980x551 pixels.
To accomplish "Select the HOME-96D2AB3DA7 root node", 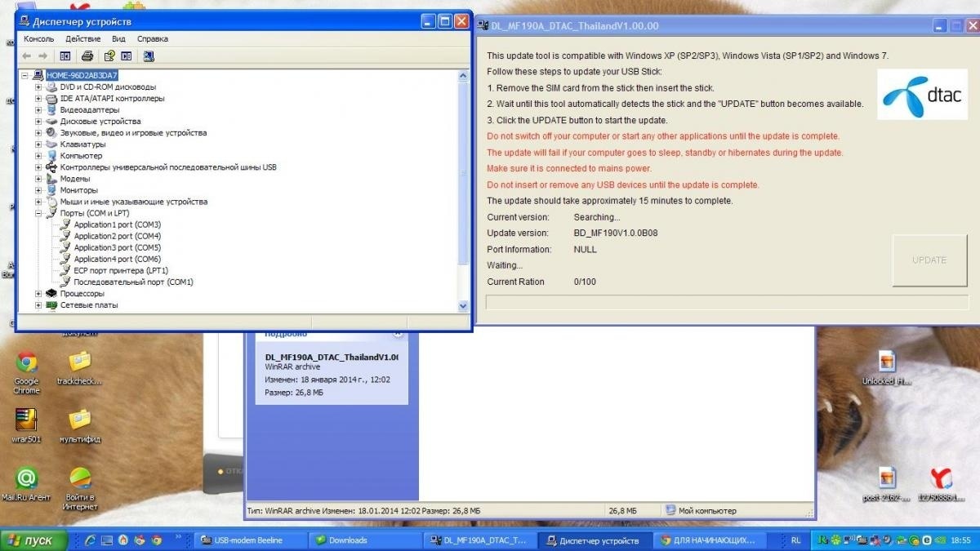I will (x=81, y=75).
